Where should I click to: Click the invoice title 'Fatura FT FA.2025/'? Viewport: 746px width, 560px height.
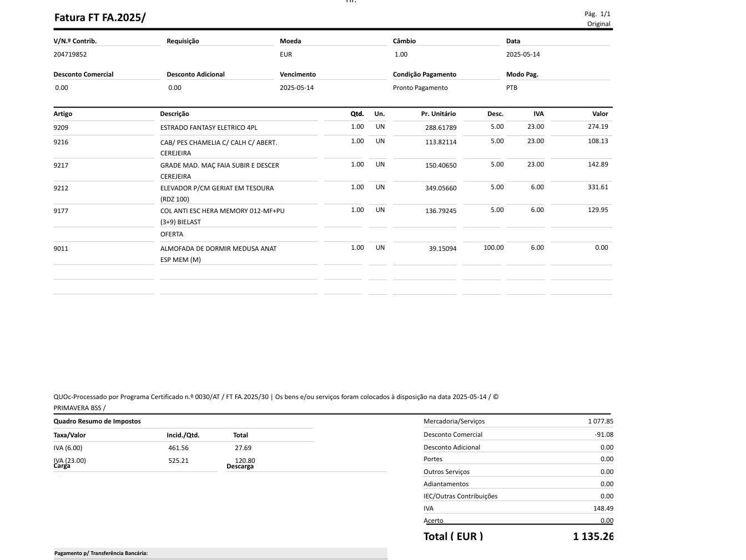(100, 17)
